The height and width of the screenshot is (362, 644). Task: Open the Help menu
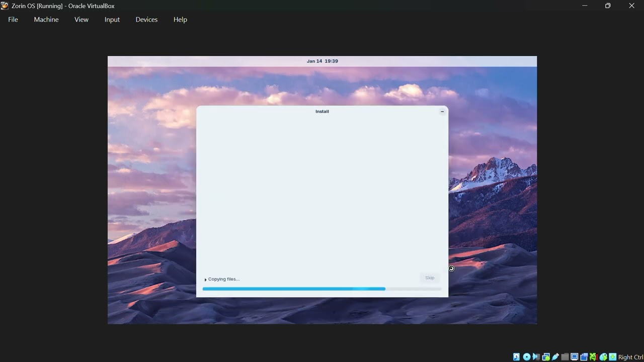(180, 20)
